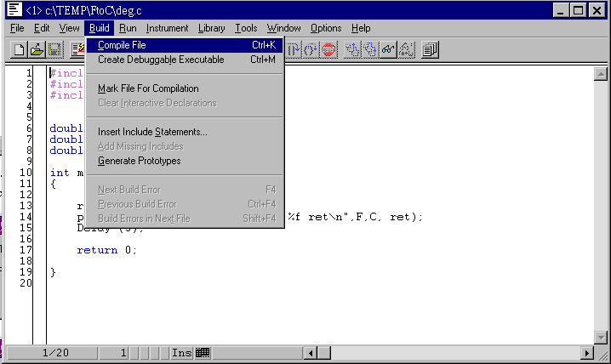Open the Instrument menu
Image resolution: width=611 pixels, height=364 pixels.
pyautogui.click(x=168, y=28)
